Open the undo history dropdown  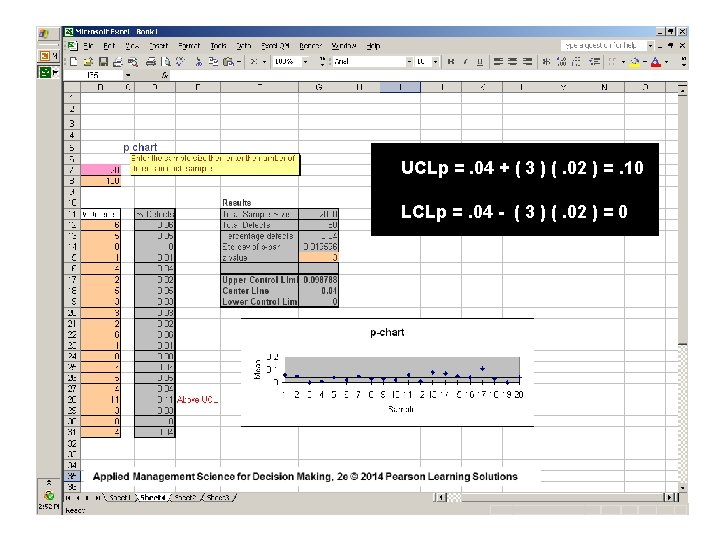point(264,62)
